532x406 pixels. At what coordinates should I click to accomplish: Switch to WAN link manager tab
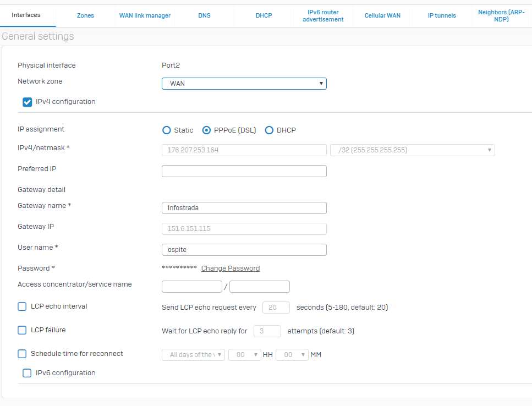pyautogui.click(x=145, y=15)
